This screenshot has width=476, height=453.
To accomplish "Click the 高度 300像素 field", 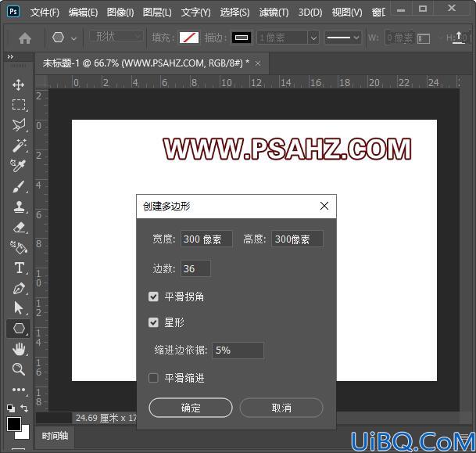I will pos(297,239).
